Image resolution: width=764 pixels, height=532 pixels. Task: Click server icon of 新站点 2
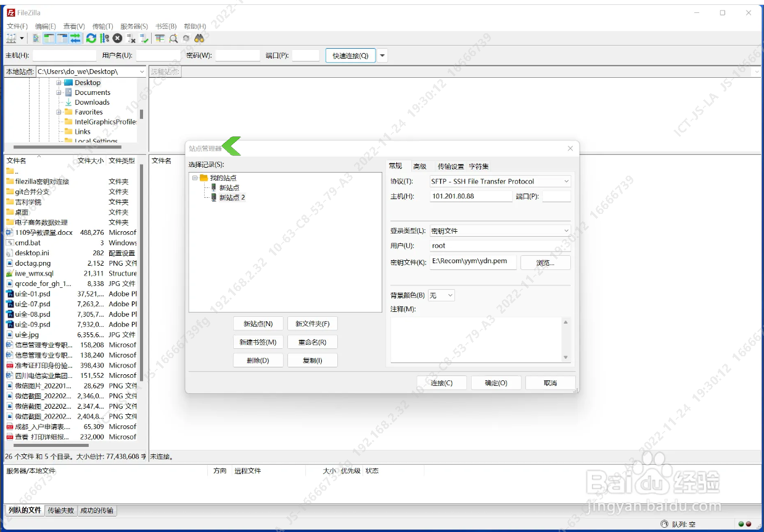[214, 197]
